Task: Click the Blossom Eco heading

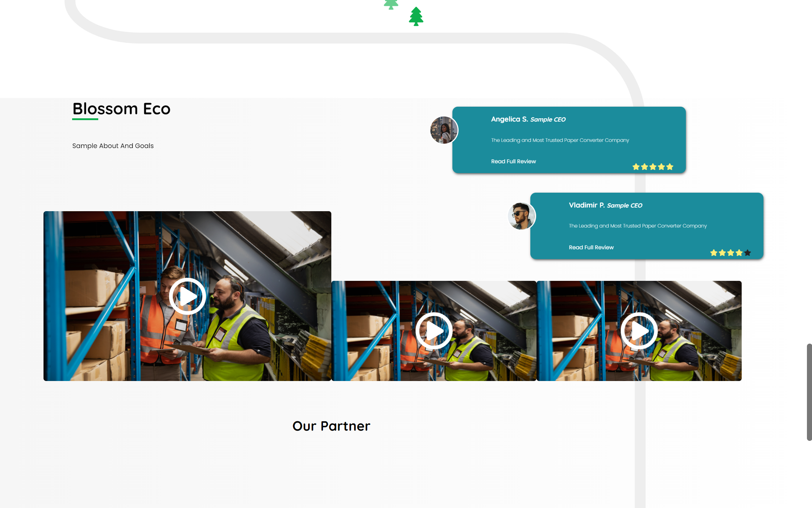Action: [x=121, y=109]
